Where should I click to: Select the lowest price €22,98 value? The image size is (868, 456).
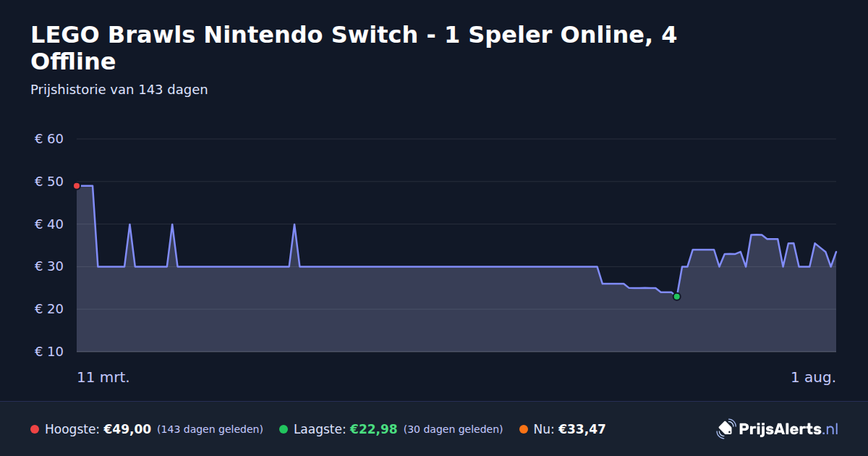[x=373, y=429]
